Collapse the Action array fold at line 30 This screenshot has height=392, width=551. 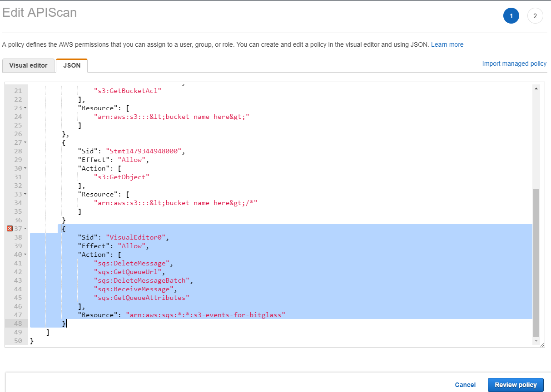pyautogui.click(x=25, y=169)
